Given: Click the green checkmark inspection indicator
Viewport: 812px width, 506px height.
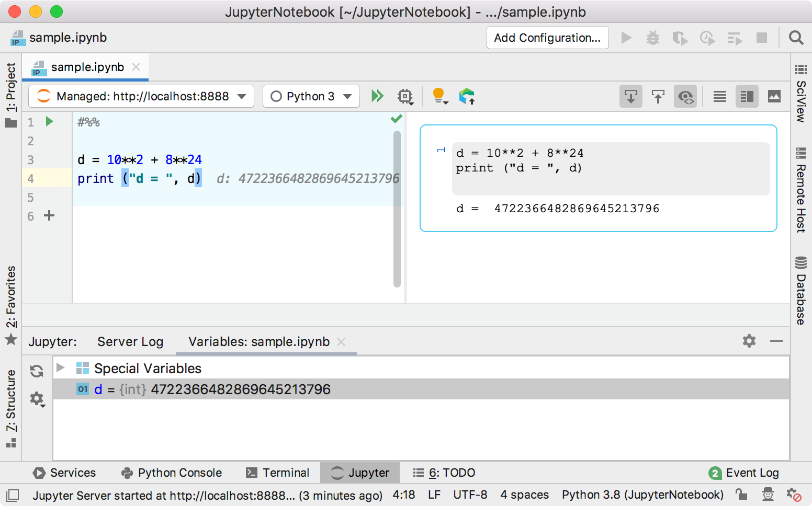Looking at the screenshot, I should point(397,119).
